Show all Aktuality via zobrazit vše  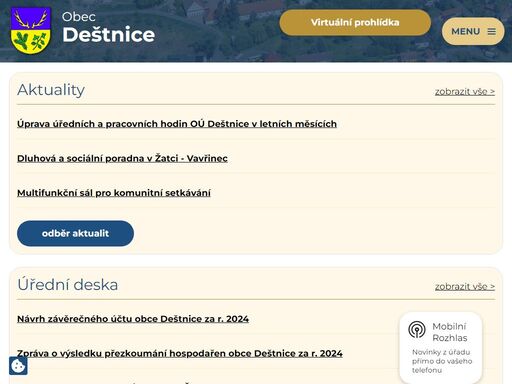click(x=465, y=92)
